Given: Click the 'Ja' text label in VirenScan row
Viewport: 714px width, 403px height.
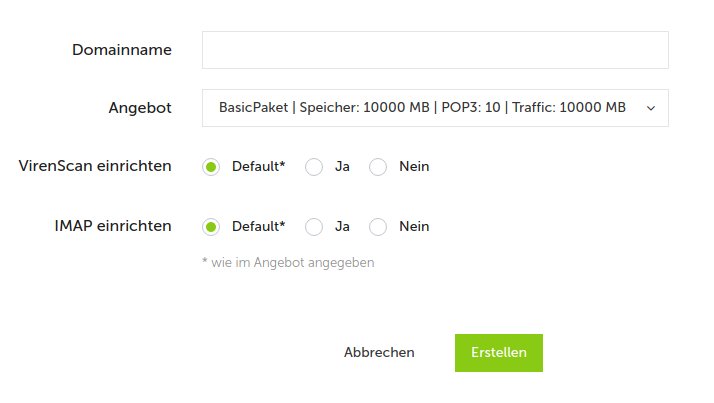Looking at the screenshot, I should [342, 167].
